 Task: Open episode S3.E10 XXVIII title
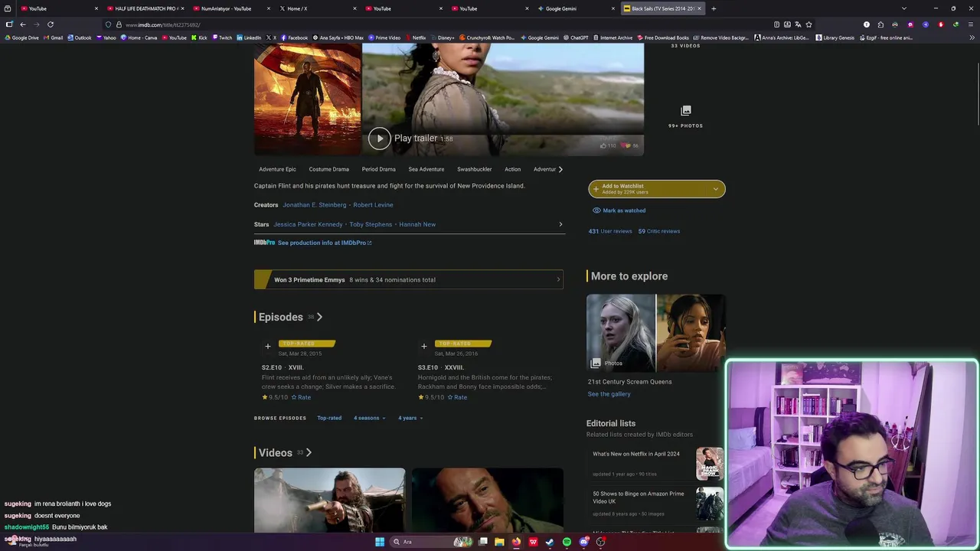coord(441,367)
